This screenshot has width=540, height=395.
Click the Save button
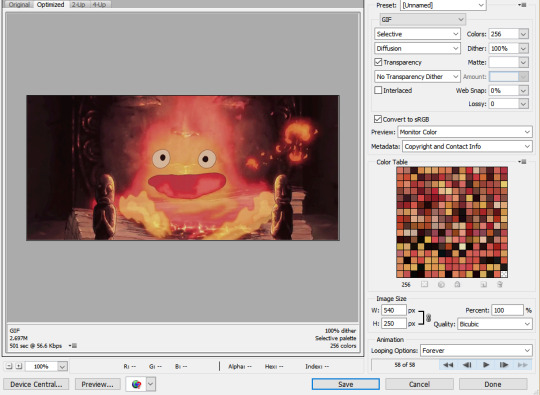click(346, 384)
